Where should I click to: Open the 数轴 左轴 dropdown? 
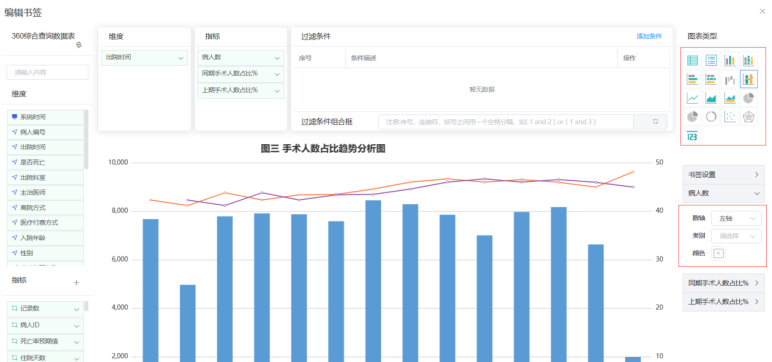coord(737,218)
